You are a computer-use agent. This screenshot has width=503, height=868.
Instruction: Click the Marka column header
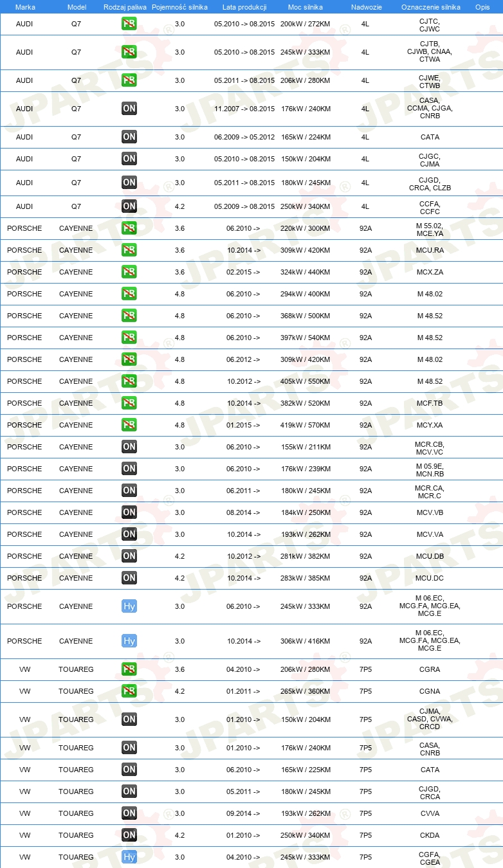coord(25,6)
